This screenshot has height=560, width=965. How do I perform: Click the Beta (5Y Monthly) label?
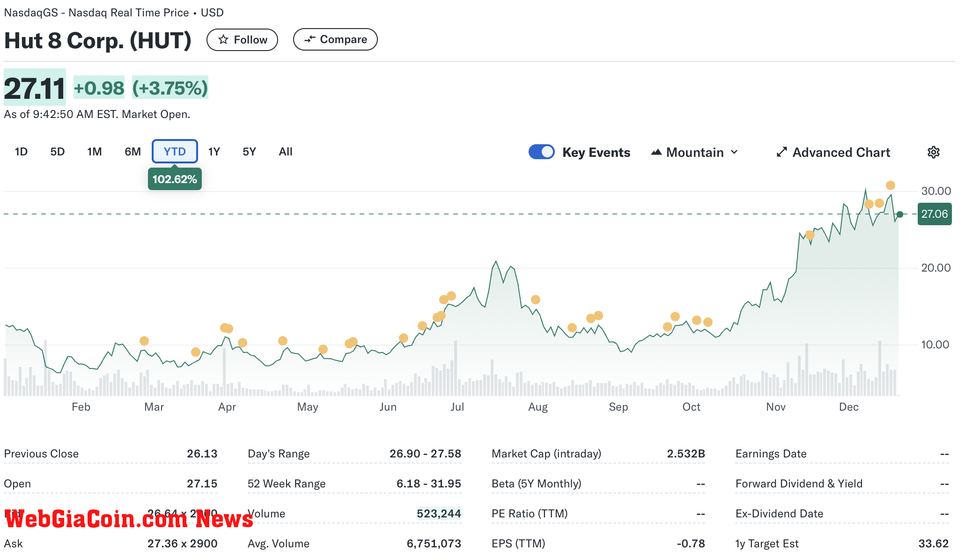pyautogui.click(x=537, y=484)
